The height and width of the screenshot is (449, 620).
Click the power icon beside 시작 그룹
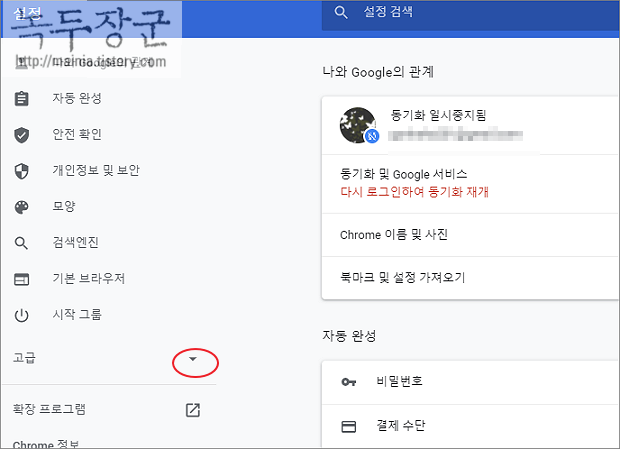coord(21,315)
